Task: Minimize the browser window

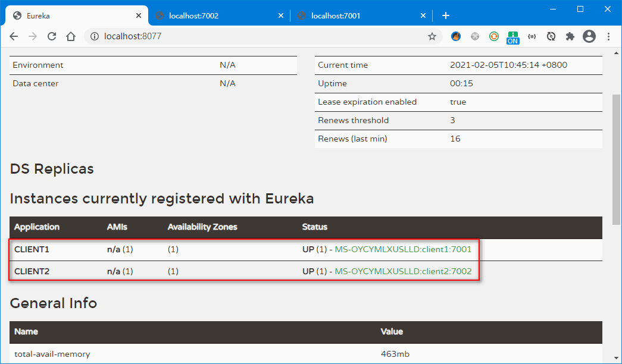Action: point(553,9)
